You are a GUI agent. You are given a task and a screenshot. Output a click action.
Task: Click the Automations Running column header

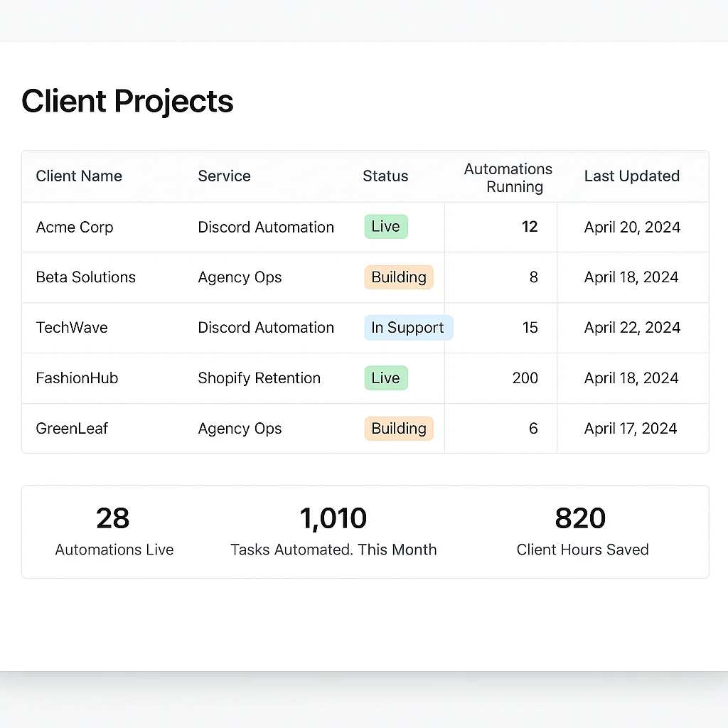coord(508,177)
